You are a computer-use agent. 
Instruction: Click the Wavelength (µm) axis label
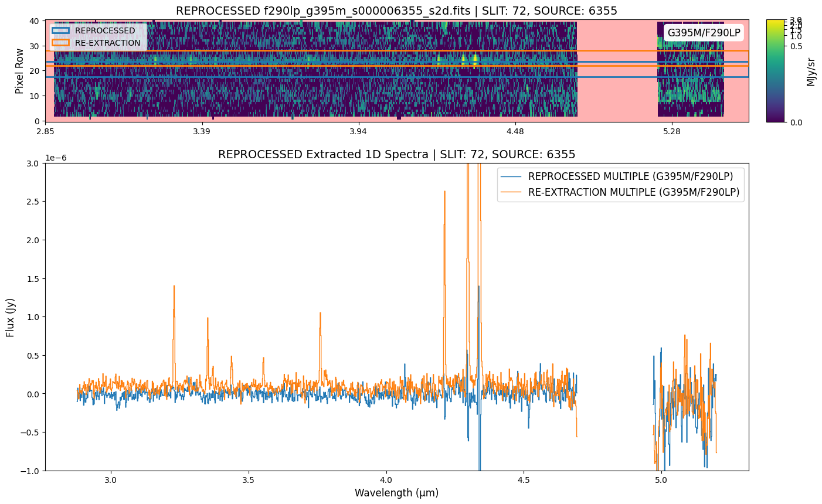(396, 493)
